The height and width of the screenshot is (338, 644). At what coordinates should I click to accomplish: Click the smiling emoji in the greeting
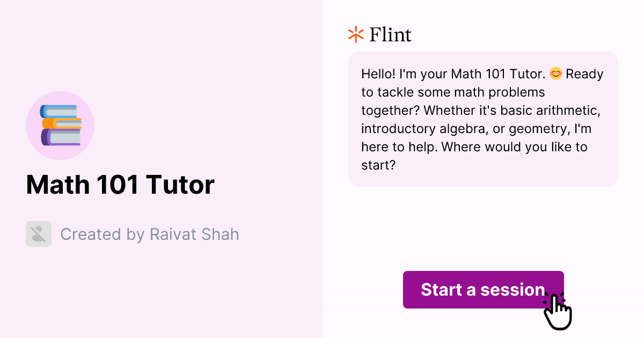point(555,74)
